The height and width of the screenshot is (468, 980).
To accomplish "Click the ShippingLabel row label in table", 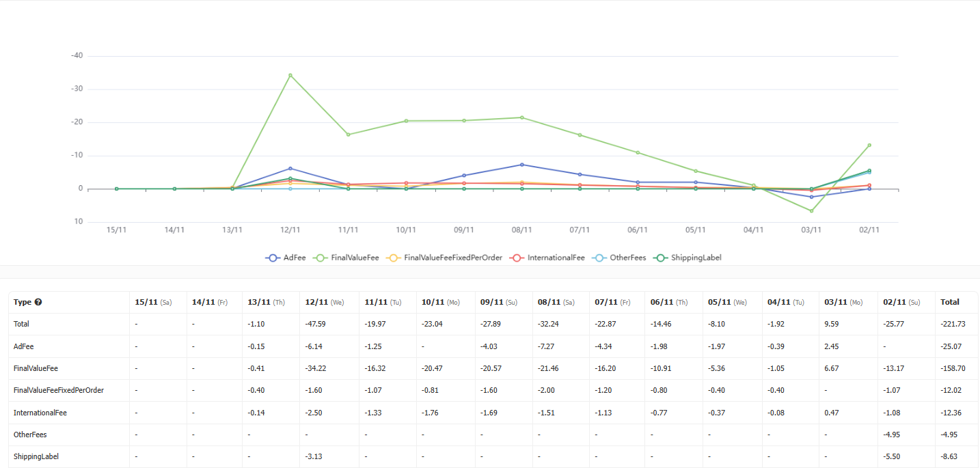I will click(x=35, y=456).
